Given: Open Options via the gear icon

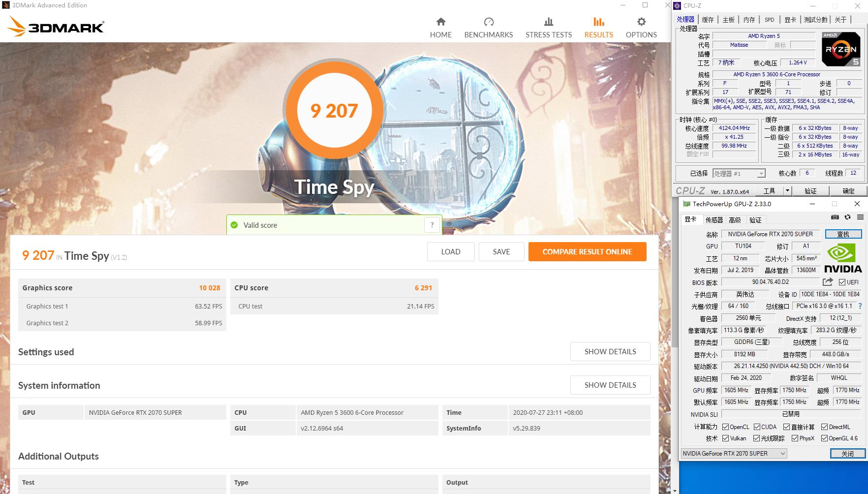Looking at the screenshot, I should 641,22.
